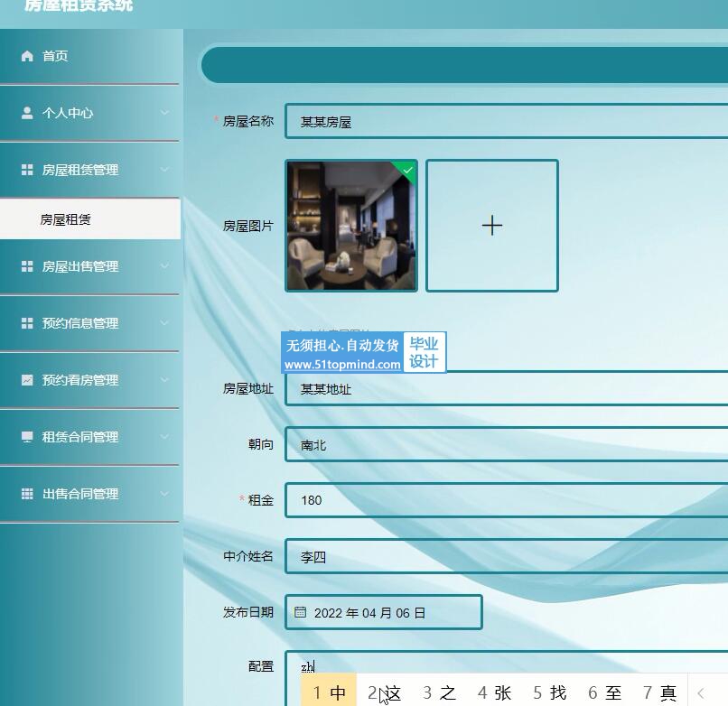
Task: Click the IME previous page arrow
Action: (701, 693)
